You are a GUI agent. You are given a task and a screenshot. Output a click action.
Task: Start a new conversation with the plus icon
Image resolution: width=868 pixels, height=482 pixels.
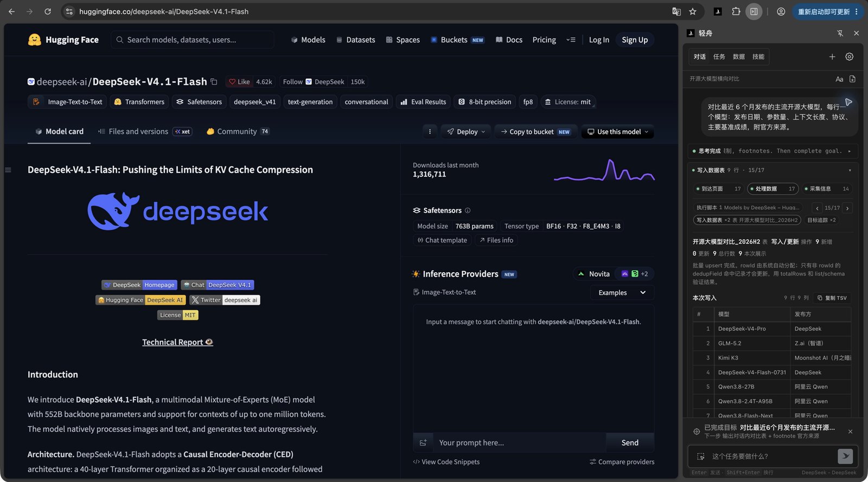click(x=832, y=57)
